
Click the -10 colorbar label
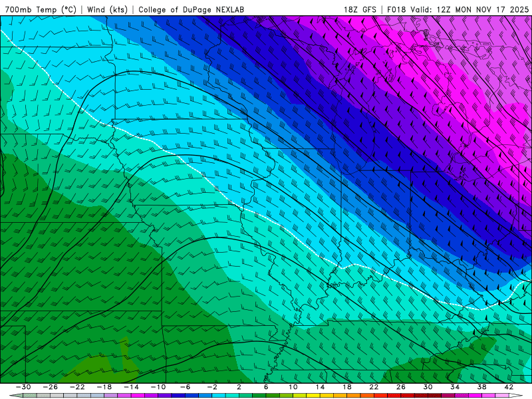coord(158,387)
